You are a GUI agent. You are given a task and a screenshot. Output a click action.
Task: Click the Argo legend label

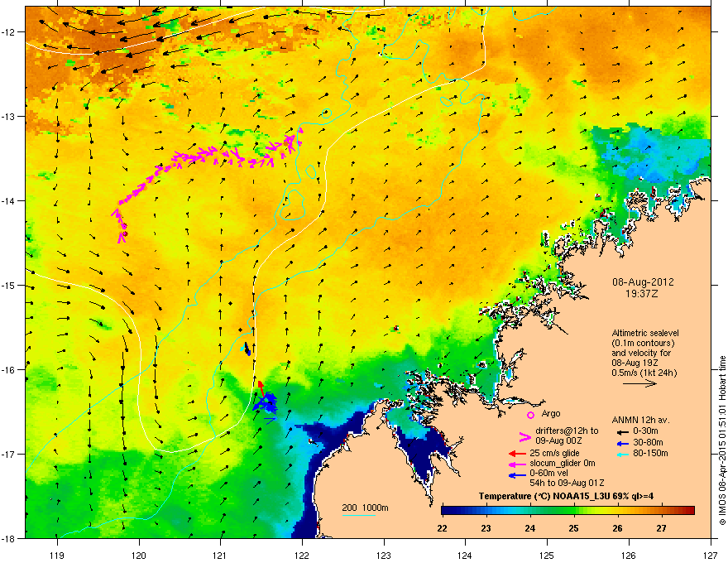tap(551, 413)
